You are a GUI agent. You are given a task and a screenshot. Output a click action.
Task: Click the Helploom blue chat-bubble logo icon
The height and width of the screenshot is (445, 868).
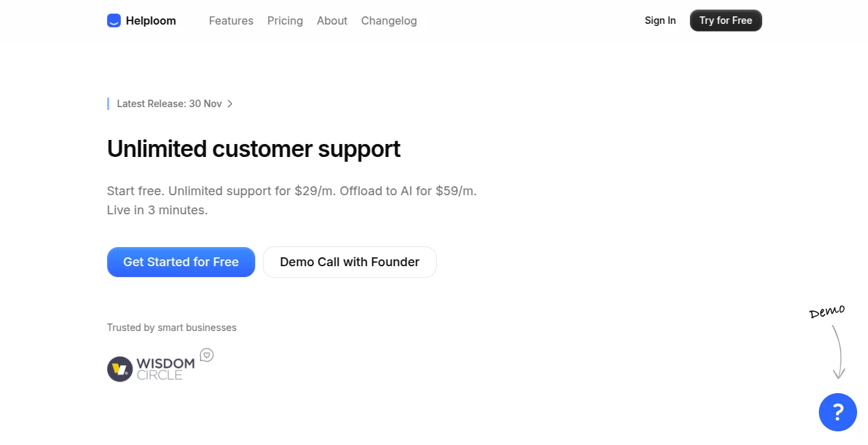coord(113,20)
